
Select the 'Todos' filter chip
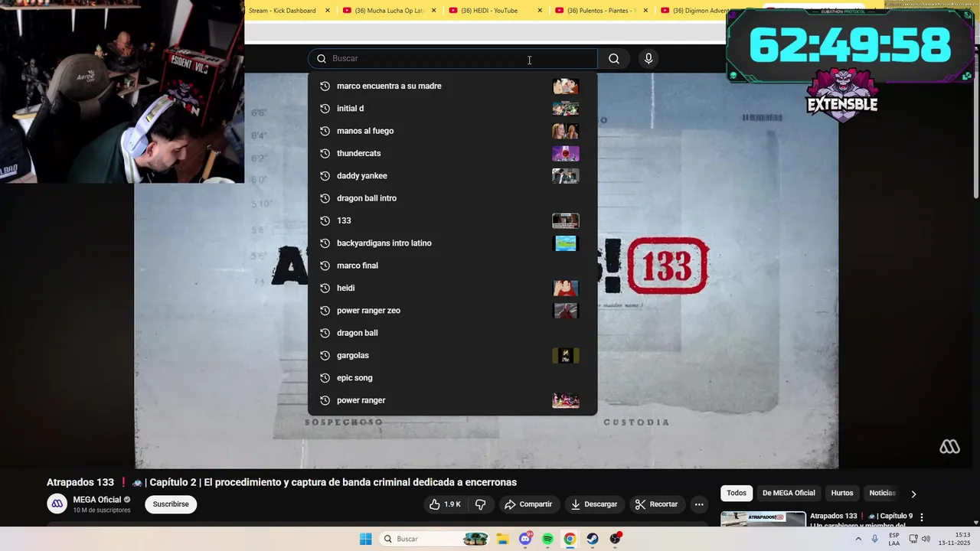click(x=737, y=493)
